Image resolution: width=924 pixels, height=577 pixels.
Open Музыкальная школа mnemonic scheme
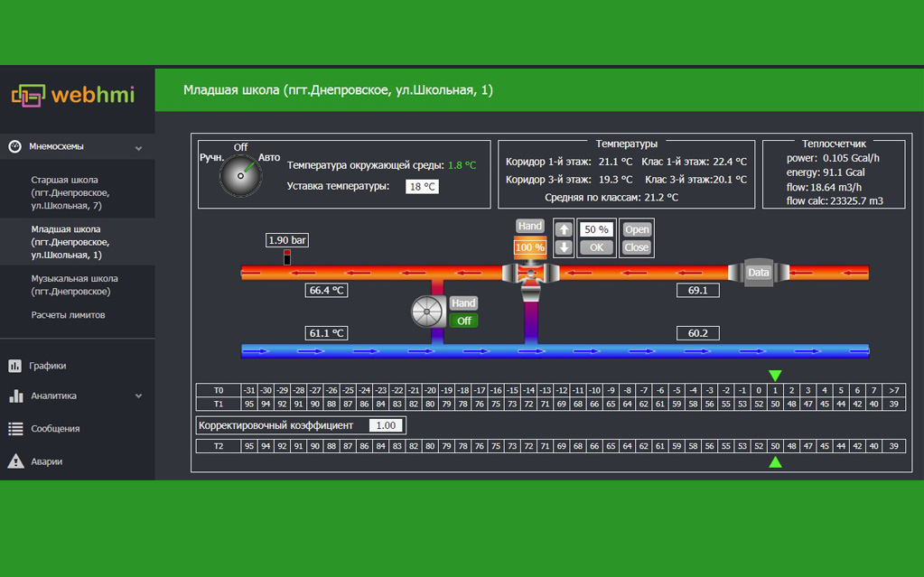point(74,285)
